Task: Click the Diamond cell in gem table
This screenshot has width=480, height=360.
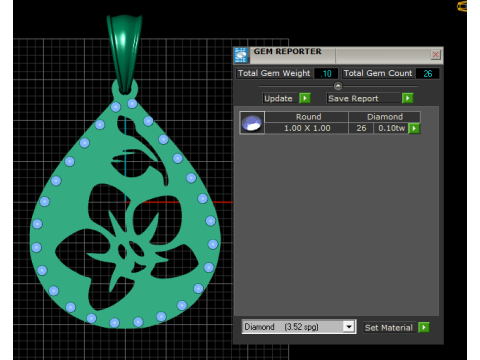Action: (384, 117)
